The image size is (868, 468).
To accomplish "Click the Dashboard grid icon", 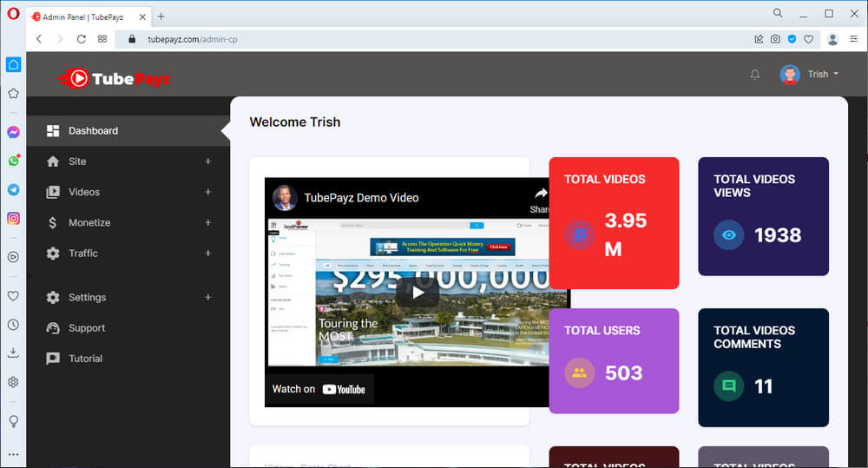I will click(x=53, y=131).
